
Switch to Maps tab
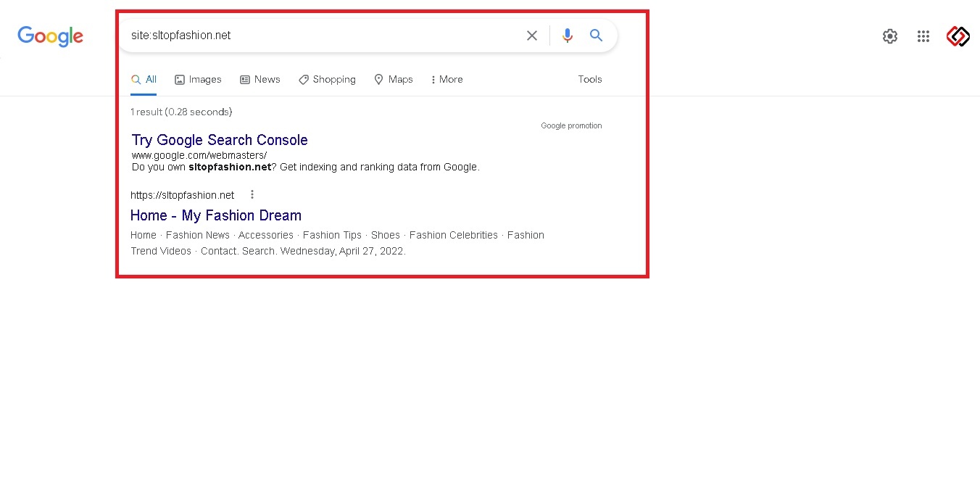click(x=394, y=80)
